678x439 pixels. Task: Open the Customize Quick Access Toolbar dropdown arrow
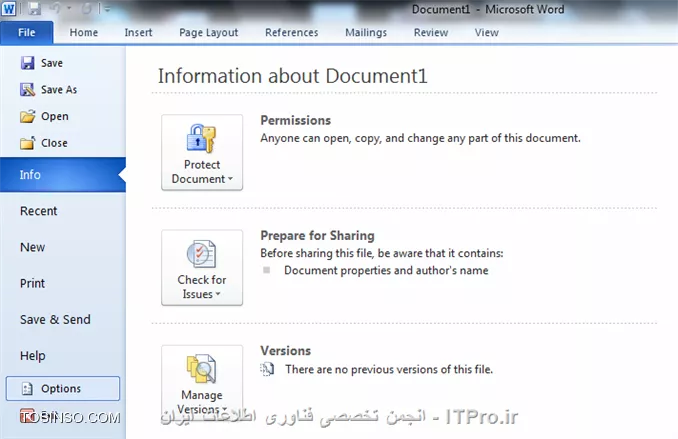[x=107, y=9]
